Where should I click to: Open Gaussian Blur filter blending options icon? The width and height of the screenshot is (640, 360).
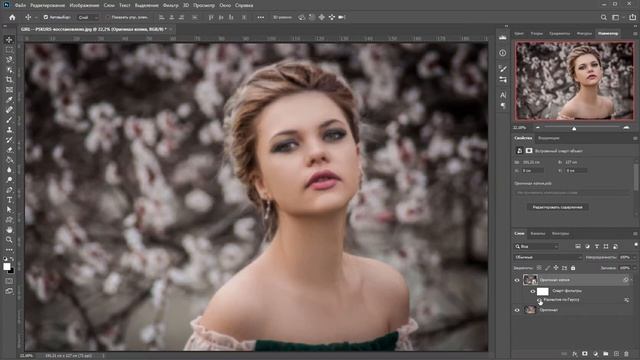pos(627,300)
